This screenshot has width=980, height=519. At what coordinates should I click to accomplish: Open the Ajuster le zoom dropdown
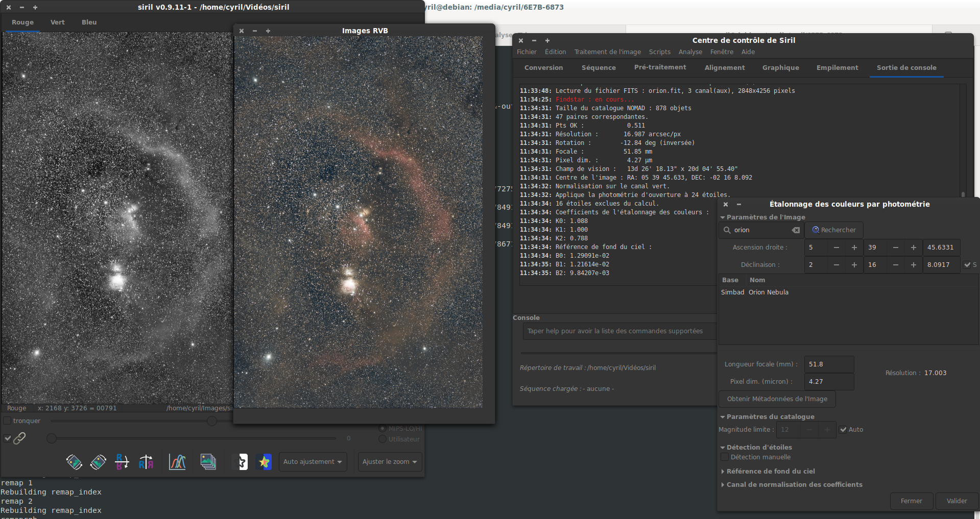(390, 462)
